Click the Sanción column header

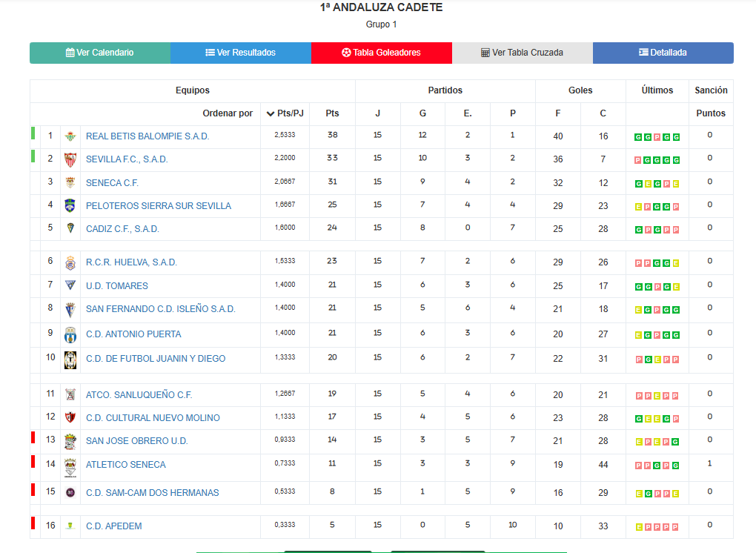(712, 90)
